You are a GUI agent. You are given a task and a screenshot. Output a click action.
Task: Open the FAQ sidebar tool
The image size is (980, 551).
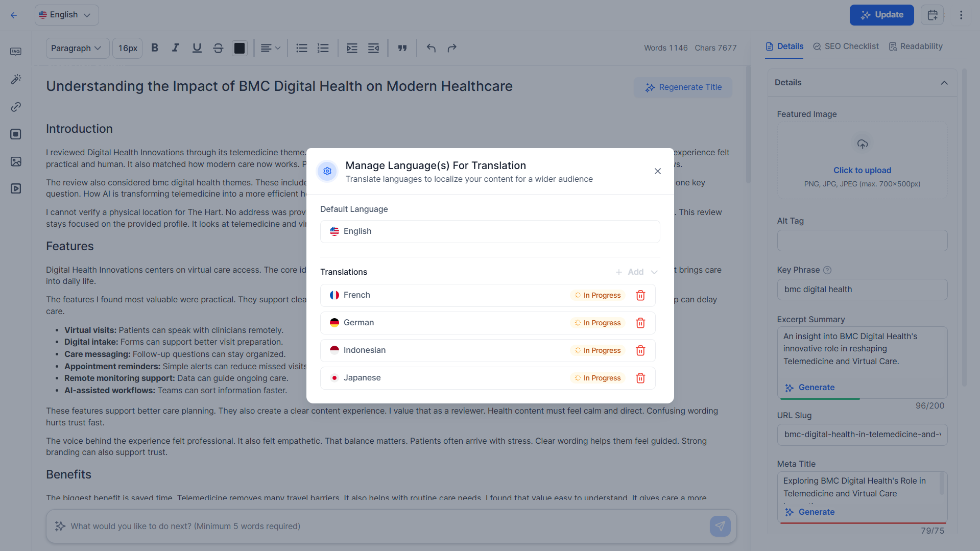16,52
